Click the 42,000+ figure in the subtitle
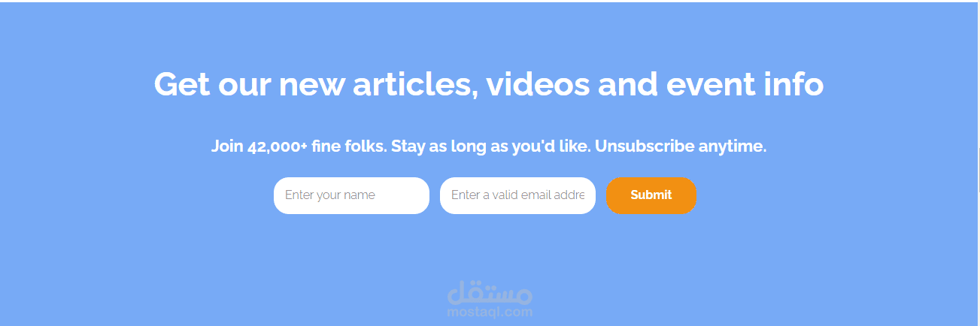 (277, 146)
